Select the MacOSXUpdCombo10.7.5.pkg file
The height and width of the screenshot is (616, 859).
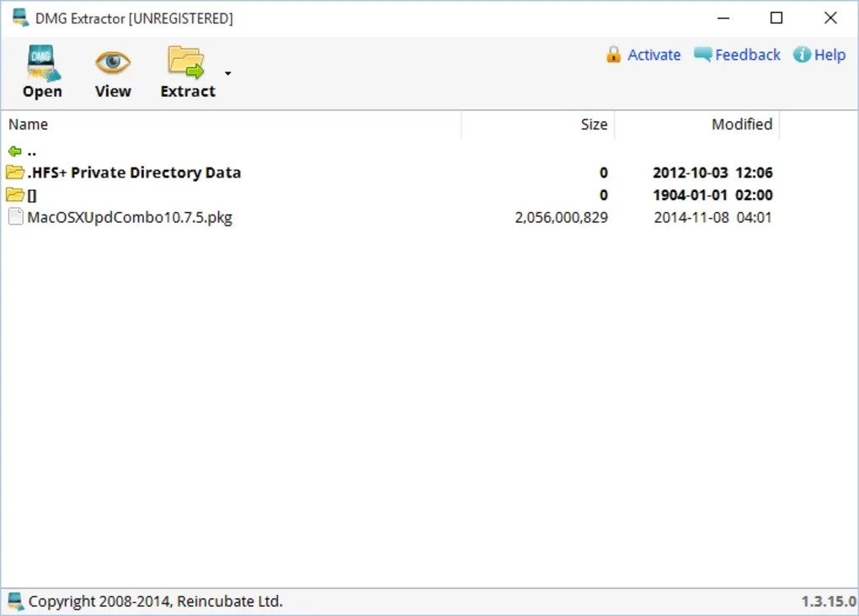coord(130,217)
